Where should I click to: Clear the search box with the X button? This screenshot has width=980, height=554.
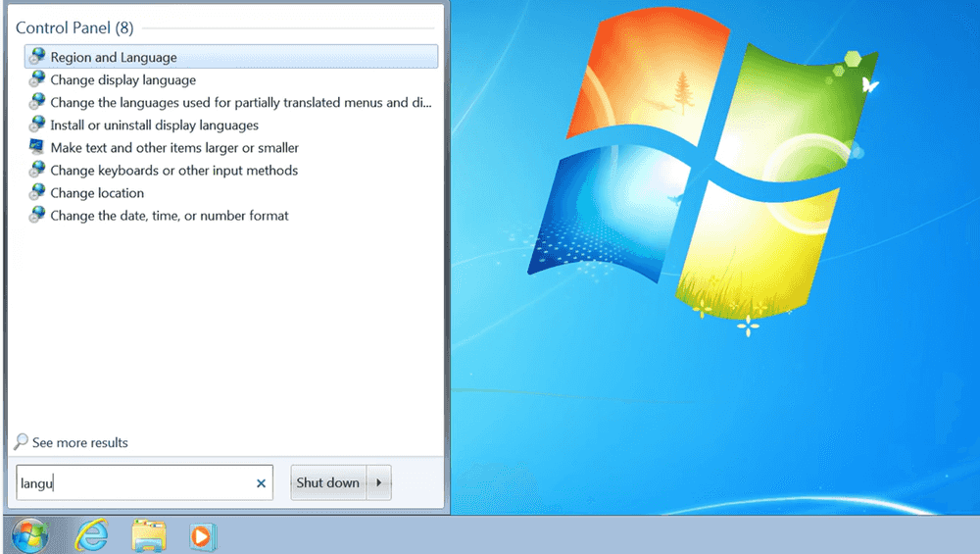261,483
